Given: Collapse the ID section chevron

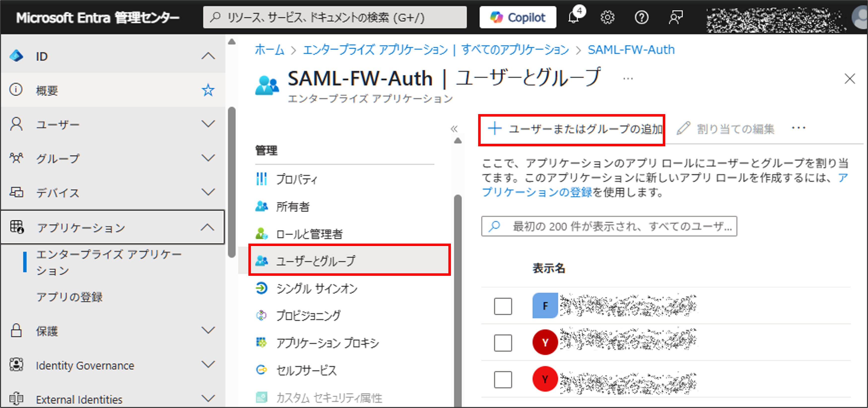Looking at the screenshot, I should (208, 56).
